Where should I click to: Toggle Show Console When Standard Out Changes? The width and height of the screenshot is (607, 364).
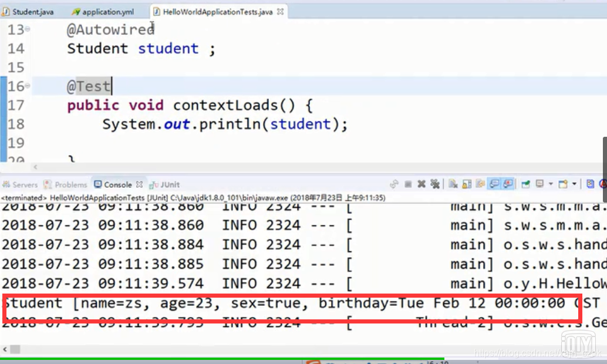coord(494,183)
